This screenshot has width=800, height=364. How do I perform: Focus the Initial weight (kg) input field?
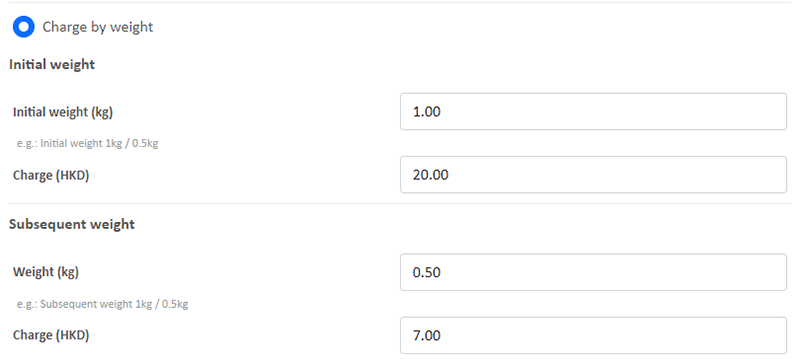(593, 111)
